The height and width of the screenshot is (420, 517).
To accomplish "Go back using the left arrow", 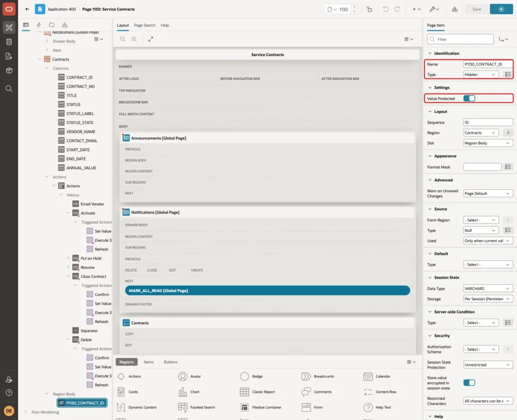I will [x=27, y=9].
